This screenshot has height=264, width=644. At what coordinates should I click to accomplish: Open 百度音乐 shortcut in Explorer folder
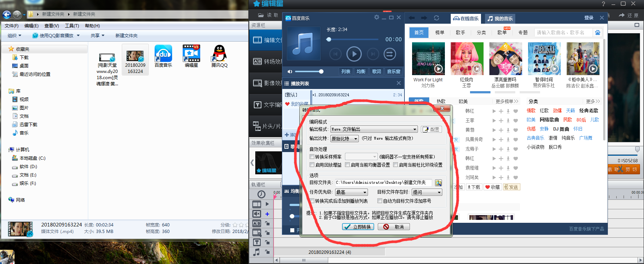163,56
